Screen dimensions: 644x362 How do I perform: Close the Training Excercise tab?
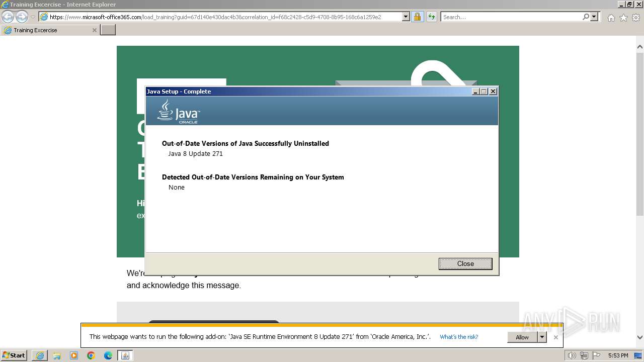tap(94, 30)
